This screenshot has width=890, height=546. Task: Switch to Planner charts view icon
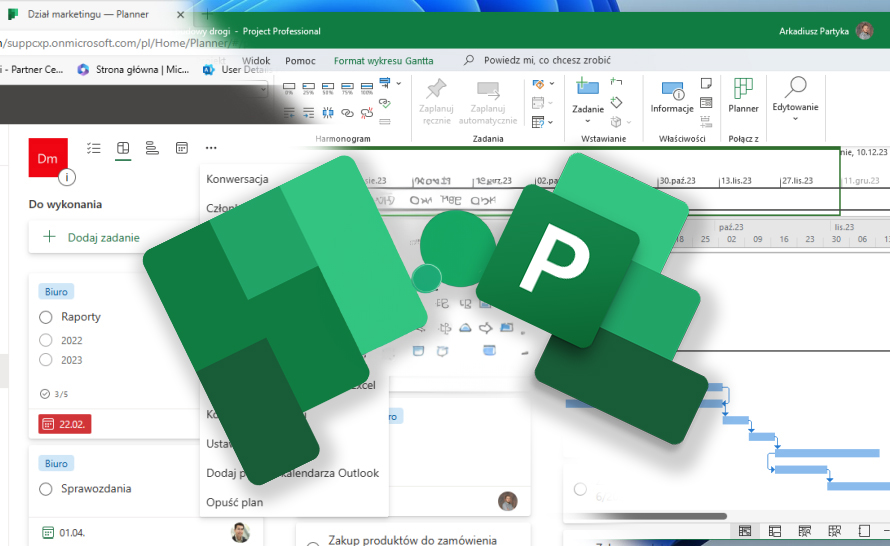(x=152, y=148)
